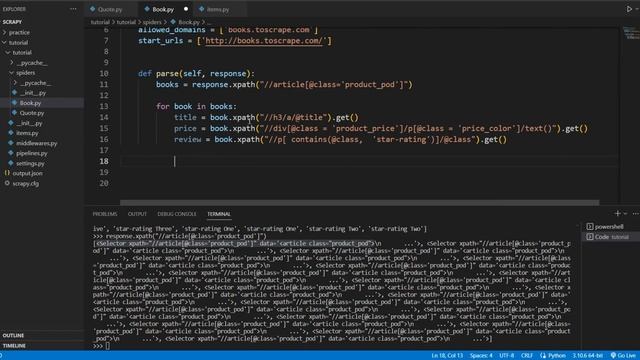Open the Explorer more actions menu
640x360 pixels.
(x=73, y=9)
